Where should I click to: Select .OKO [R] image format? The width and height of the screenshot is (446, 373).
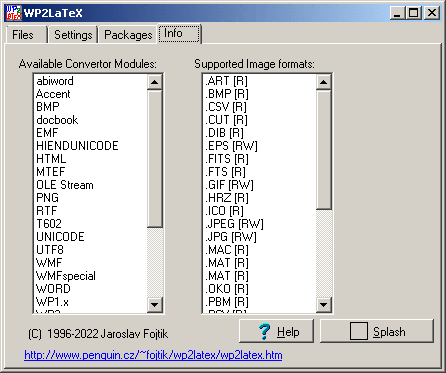click(259, 289)
